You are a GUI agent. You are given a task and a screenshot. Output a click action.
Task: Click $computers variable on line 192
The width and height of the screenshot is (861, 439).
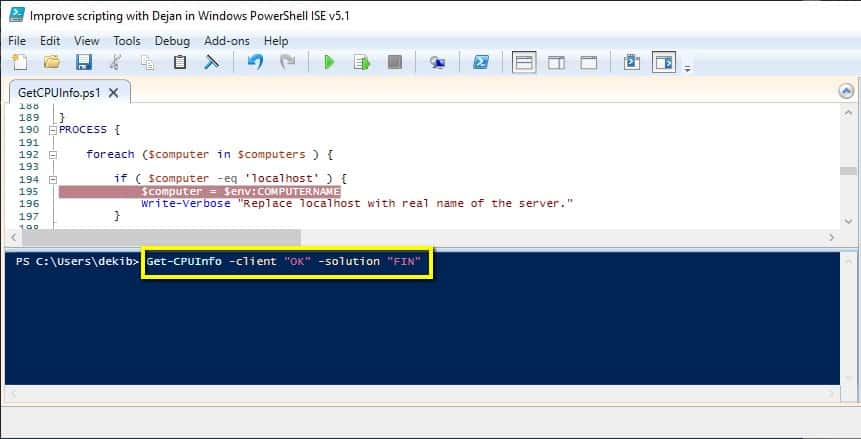tap(272, 154)
